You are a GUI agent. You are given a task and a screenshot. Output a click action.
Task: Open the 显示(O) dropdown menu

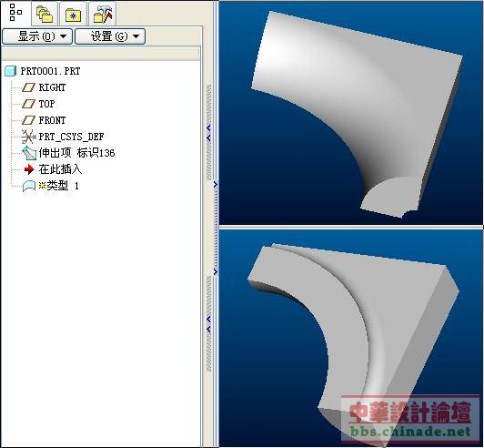[37, 36]
